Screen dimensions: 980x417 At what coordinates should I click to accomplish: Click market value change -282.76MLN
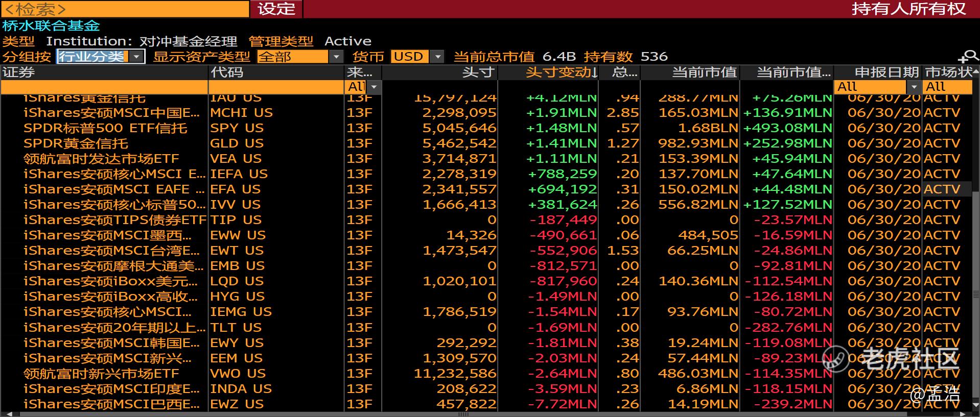[788, 328]
